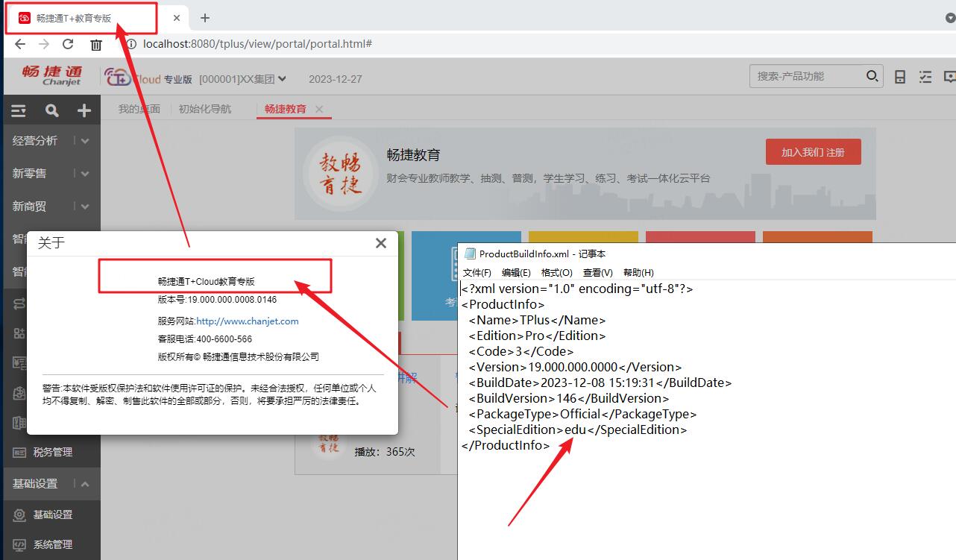
Task: Click the sidebar plus add icon
Action: (84, 110)
